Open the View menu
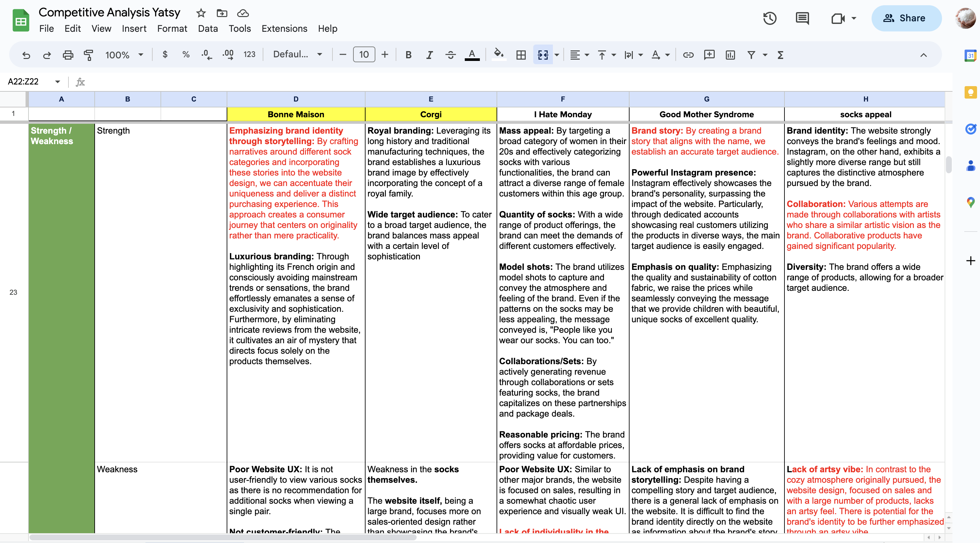The image size is (980, 543). 101,28
